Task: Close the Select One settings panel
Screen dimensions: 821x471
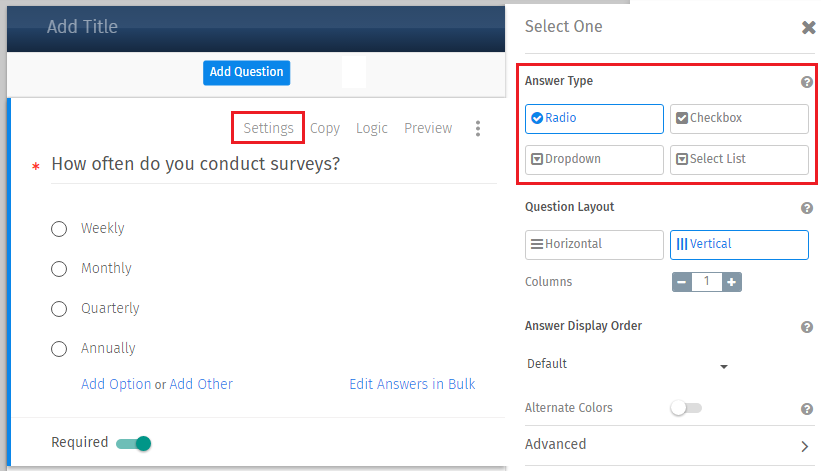Action: [x=808, y=27]
